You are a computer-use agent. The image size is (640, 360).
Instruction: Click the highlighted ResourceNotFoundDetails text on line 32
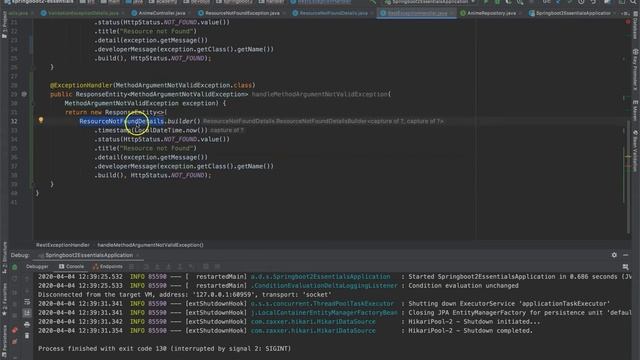122,121
